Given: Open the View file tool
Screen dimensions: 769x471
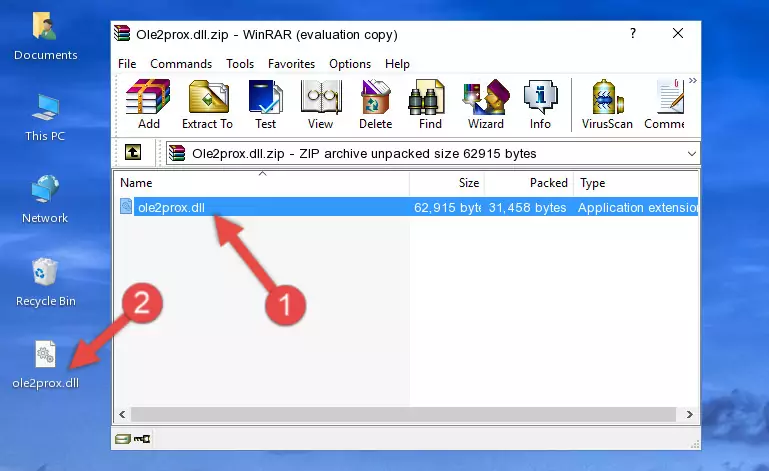Looking at the screenshot, I should point(321,105).
